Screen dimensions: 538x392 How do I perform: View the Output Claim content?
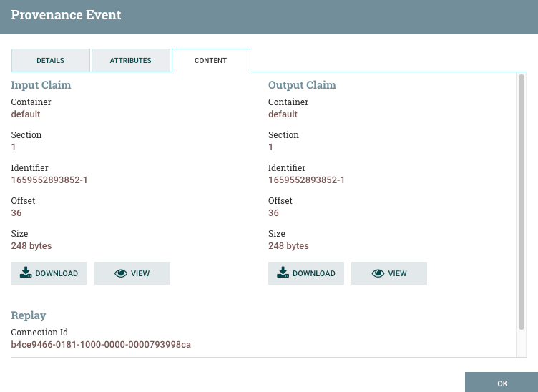pos(389,273)
